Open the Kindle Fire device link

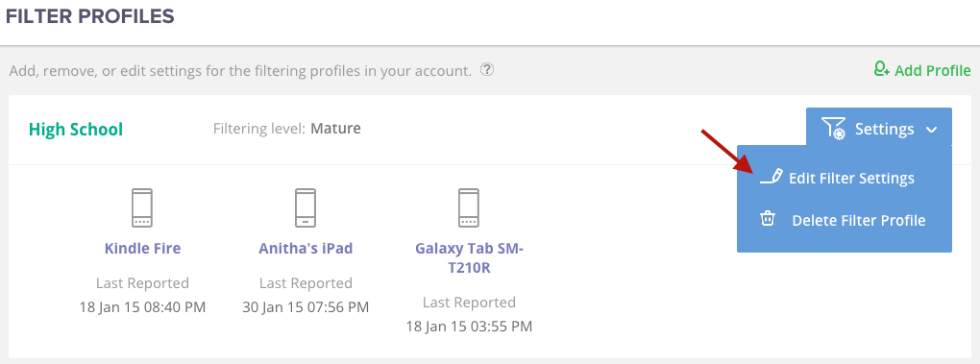coord(142,249)
